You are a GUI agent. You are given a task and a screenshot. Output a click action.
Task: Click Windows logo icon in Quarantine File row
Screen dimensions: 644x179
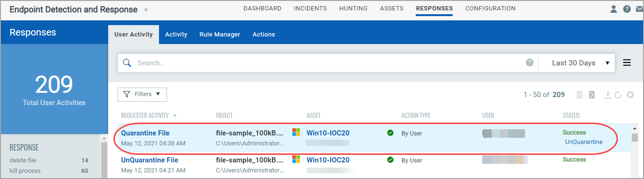tap(296, 133)
